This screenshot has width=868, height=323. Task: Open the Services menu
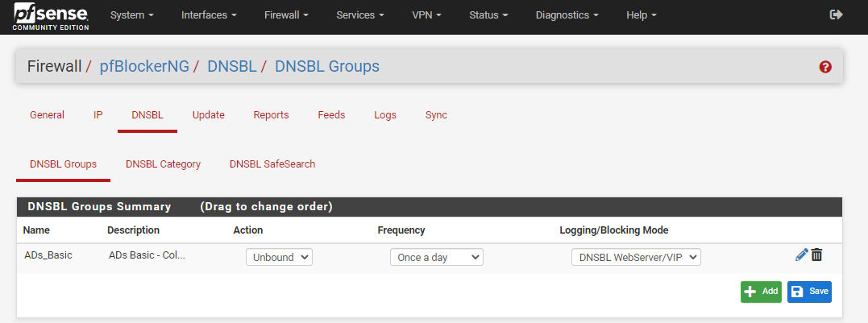(x=359, y=15)
